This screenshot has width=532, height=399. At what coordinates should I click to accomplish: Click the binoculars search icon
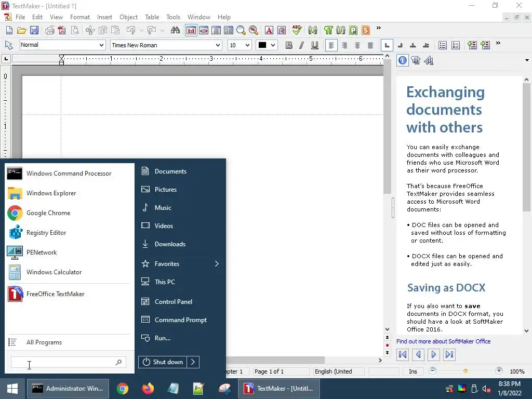pyautogui.click(x=175, y=30)
